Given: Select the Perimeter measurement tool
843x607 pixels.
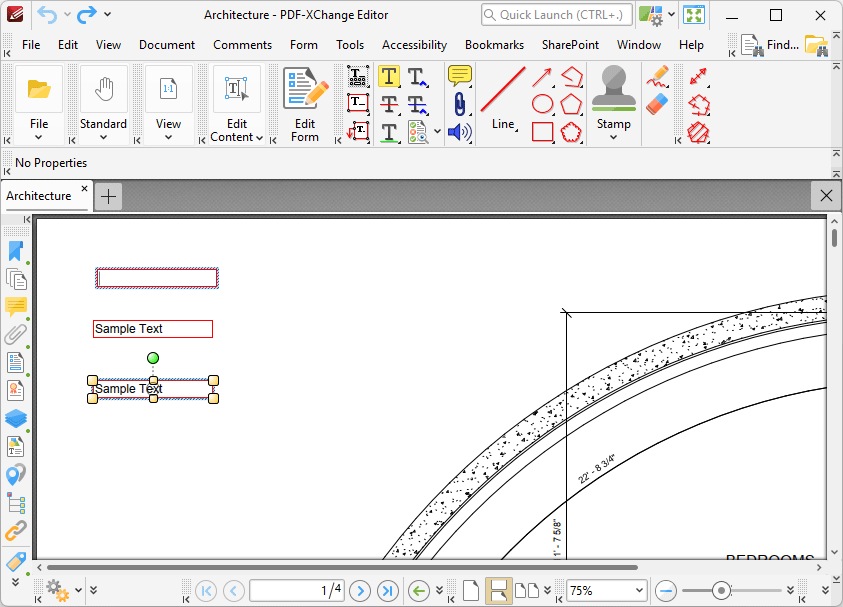Looking at the screenshot, I should pos(699,105).
